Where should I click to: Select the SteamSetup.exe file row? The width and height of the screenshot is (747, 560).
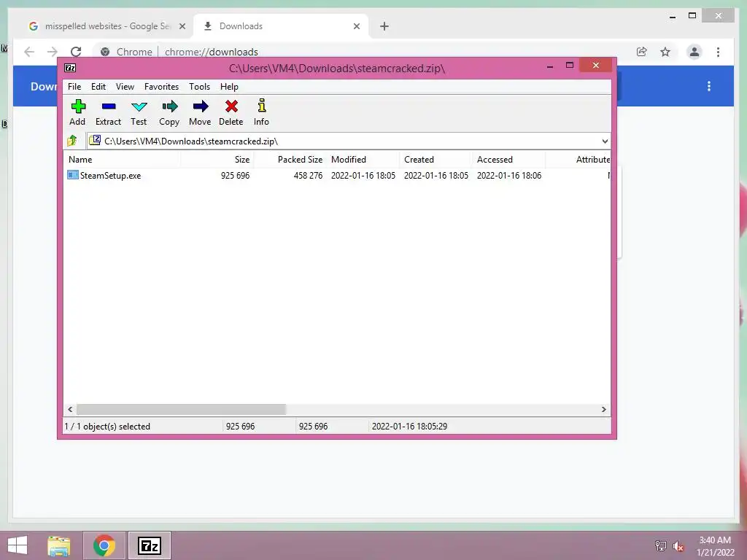pyautogui.click(x=337, y=175)
